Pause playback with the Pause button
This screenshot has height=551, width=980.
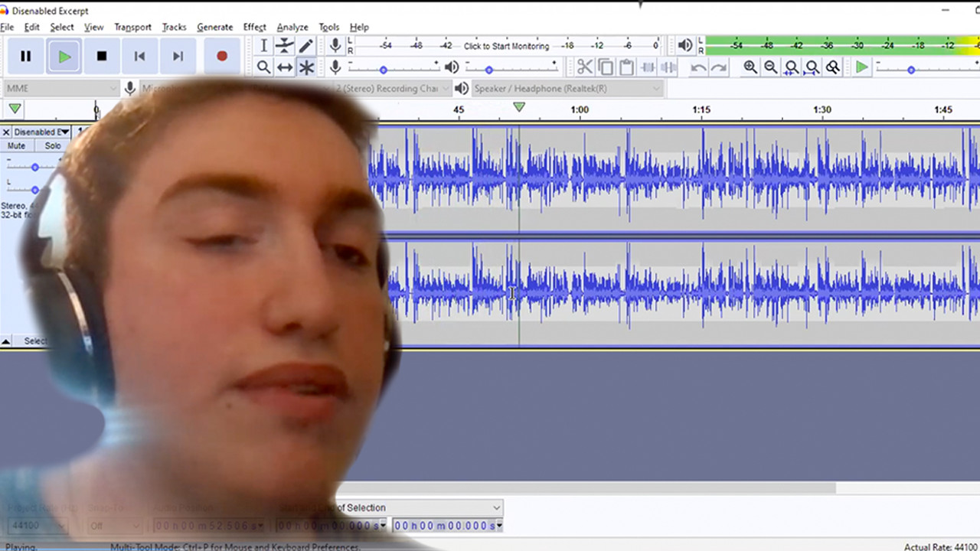(26, 56)
